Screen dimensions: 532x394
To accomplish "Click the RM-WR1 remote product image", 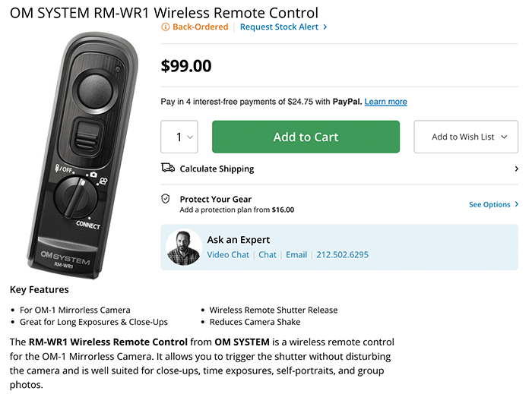I will [x=85, y=152].
